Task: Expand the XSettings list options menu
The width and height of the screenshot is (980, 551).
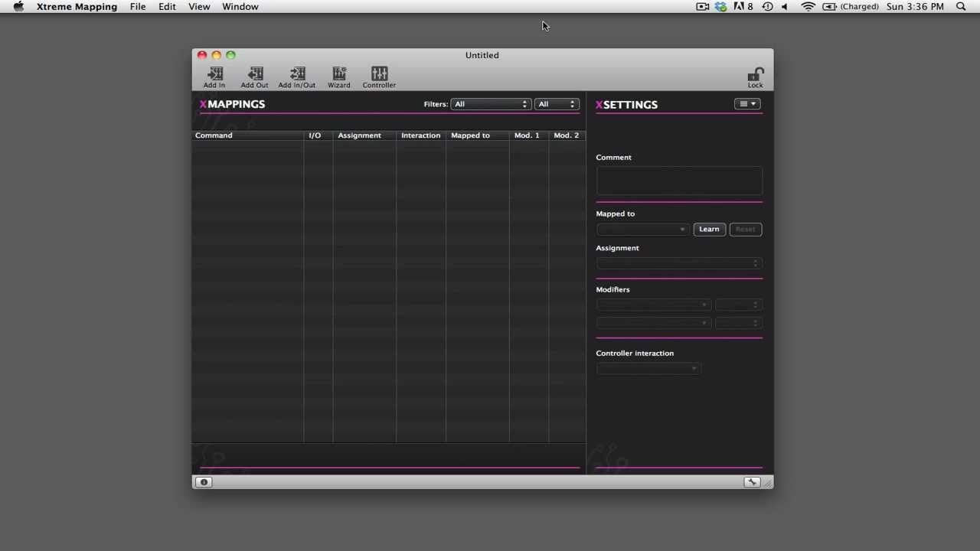Action: (746, 104)
